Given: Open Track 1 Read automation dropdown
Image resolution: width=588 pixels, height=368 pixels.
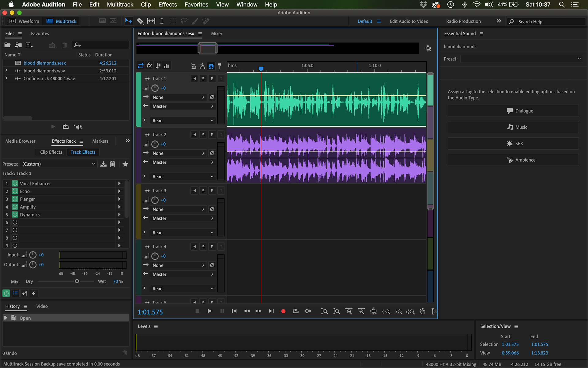Looking at the screenshot, I should [183, 121].
